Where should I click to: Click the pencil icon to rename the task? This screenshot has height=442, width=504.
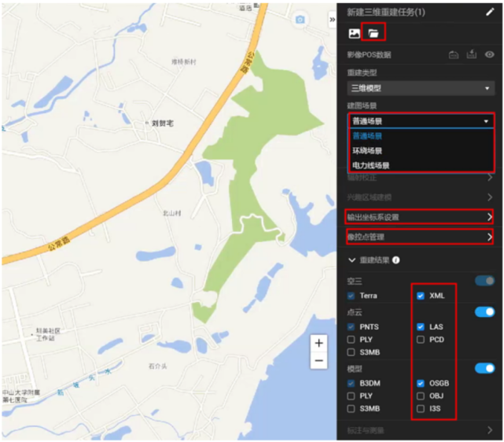490,12
